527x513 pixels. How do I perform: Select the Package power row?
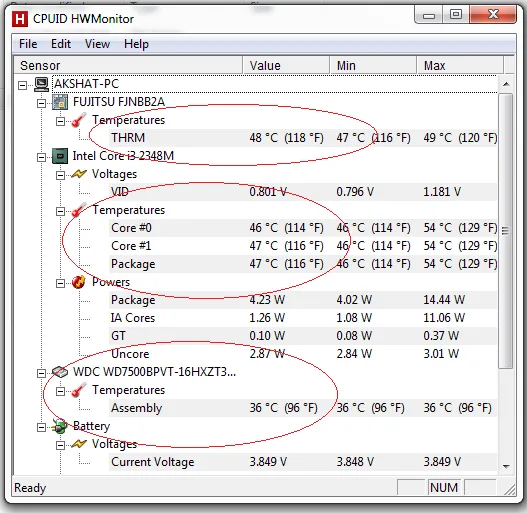(x=302, y=300)
